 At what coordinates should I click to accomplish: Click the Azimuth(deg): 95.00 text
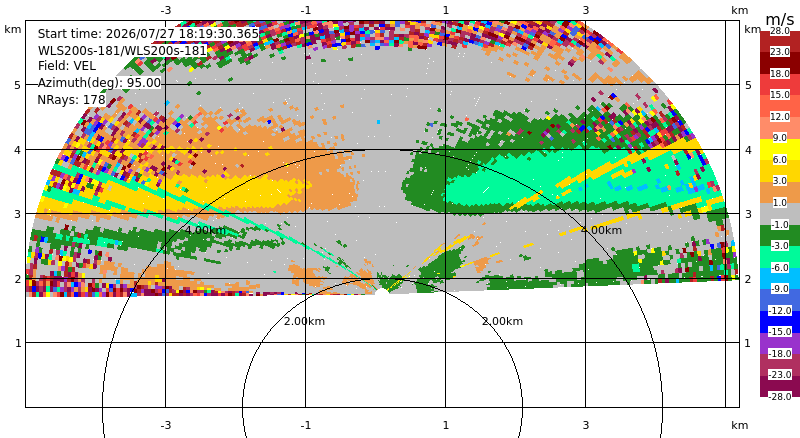pos(99,83)
